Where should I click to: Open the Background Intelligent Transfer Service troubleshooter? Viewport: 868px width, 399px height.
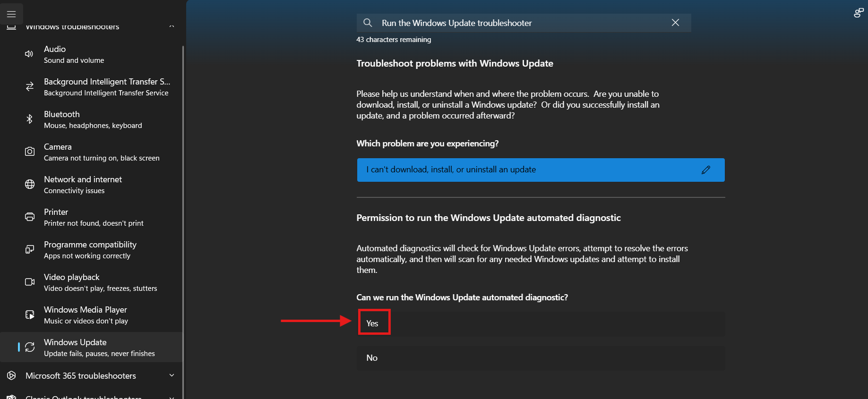91,87
